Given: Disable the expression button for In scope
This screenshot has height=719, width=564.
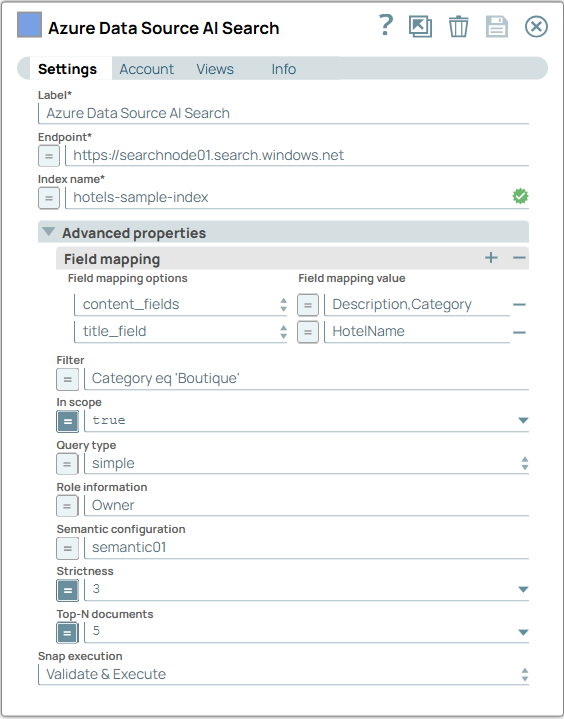Looking at the screenshot, I should click(x=67, y=421).
